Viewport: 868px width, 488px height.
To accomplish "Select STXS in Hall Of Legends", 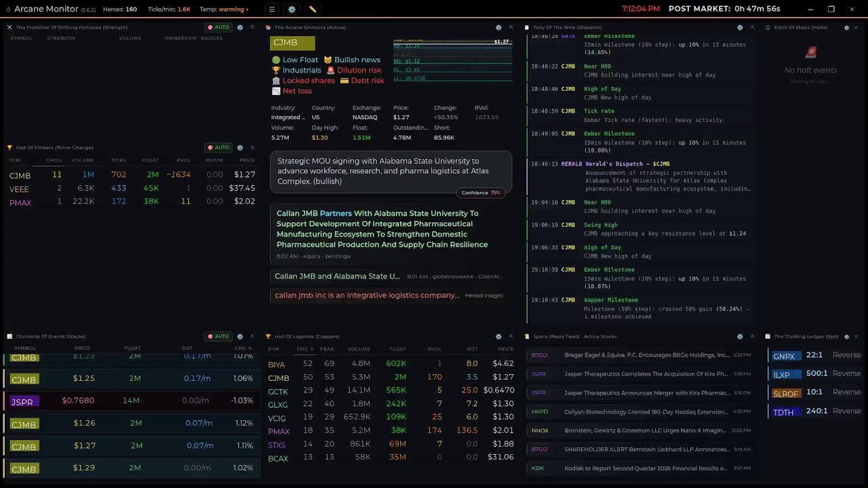I will pyautogui.click(x=277, y=445).
